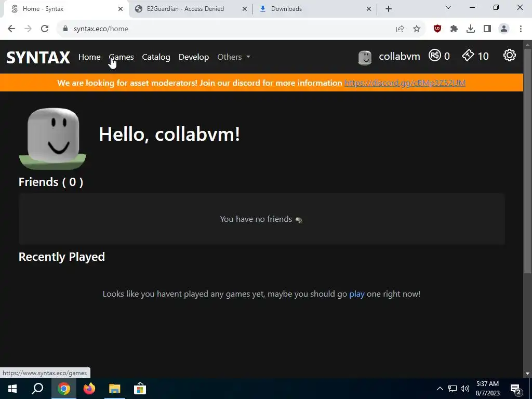Toggle the Chrome side panel icon

[487, 29]
